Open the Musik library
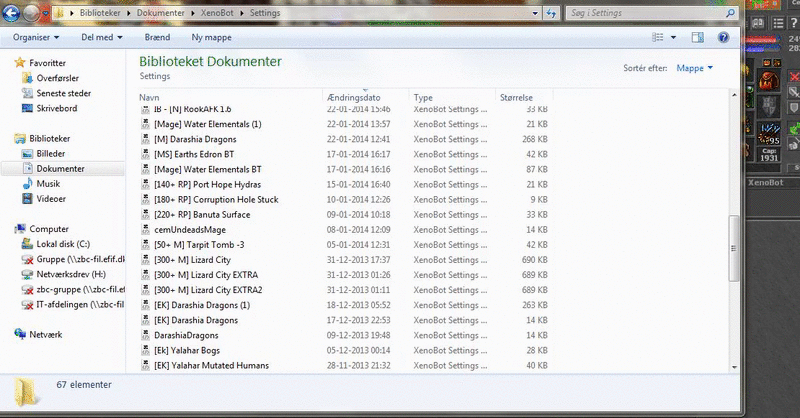 click(x=48, y=184)
